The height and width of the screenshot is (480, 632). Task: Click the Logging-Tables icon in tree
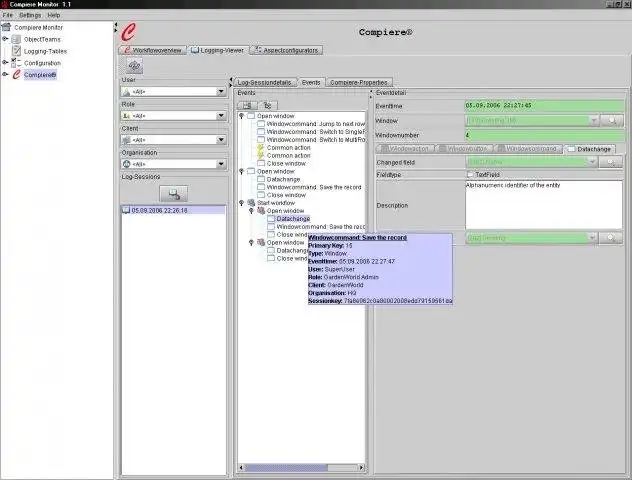16,51
